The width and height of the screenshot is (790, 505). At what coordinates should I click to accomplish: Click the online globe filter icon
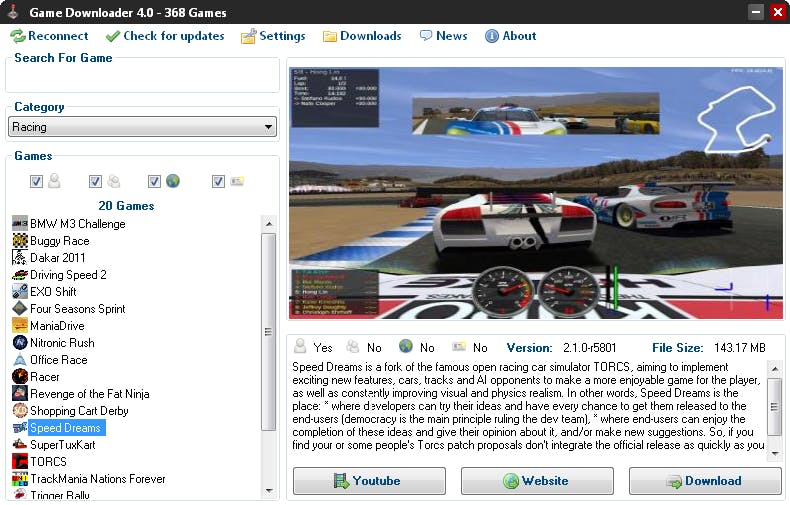173,180
